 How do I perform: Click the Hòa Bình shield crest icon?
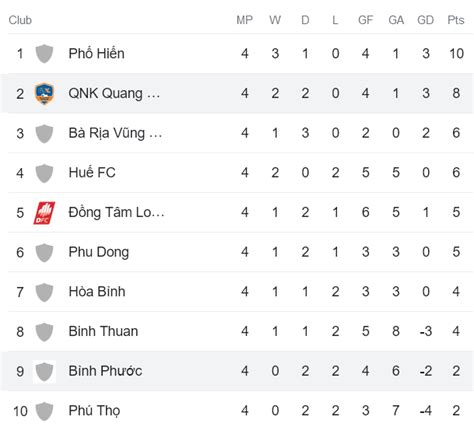coord(44,292)
